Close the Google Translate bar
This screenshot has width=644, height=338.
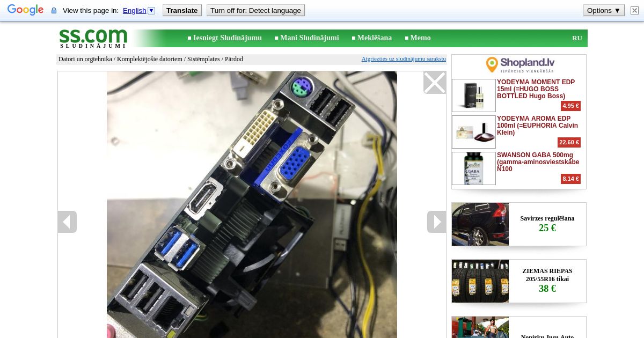click(634, 10)
